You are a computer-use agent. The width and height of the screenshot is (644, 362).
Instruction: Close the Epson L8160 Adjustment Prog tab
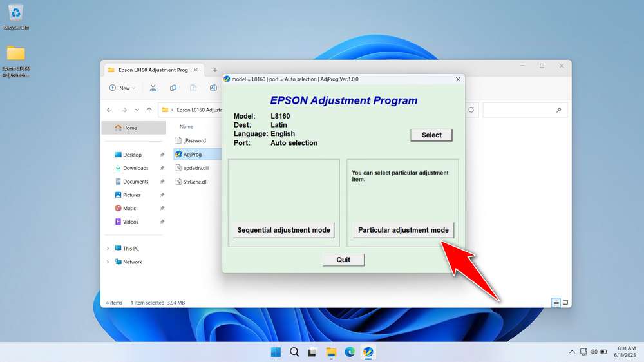pyautogui.click(x=196, y=70)
